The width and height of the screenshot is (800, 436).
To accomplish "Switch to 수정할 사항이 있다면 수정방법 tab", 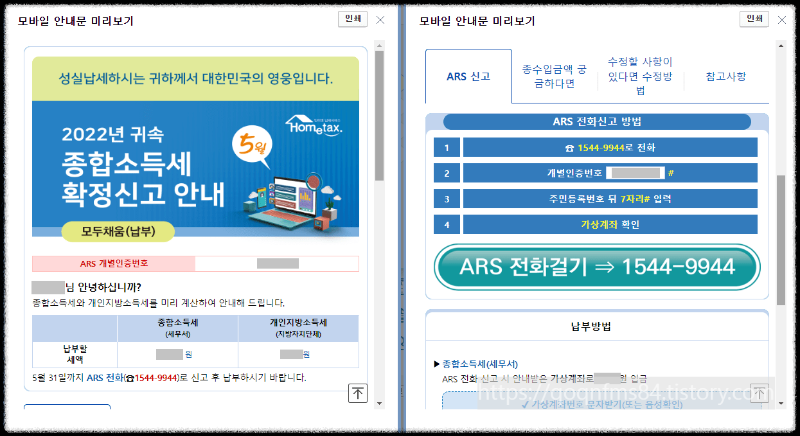I will click(640, 76).
